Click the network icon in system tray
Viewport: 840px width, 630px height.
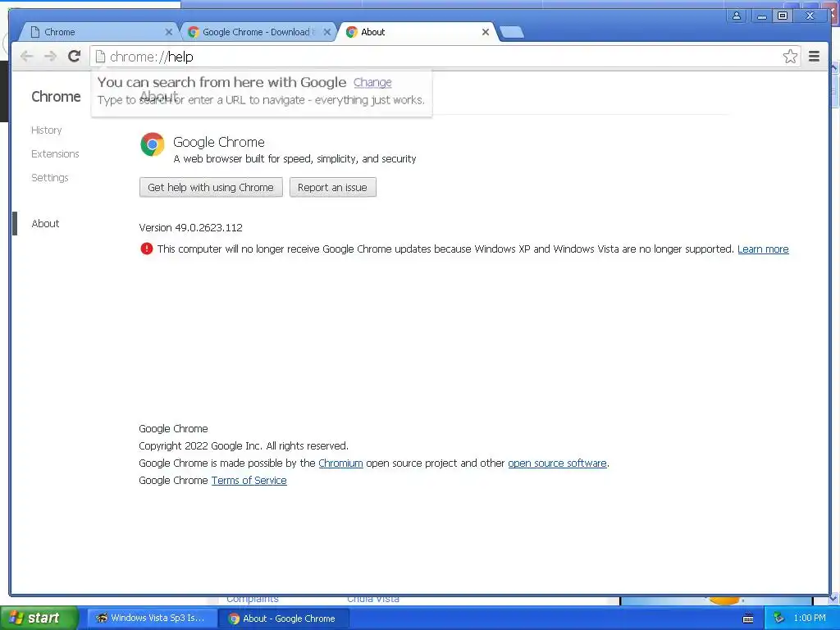coord(779,619)
